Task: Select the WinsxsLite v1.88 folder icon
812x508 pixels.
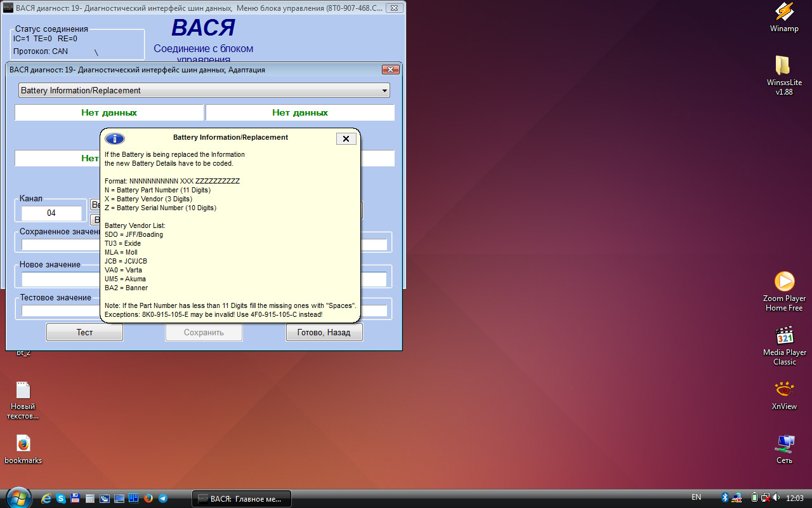Action: pyautogui.click(x=785, y=75)
